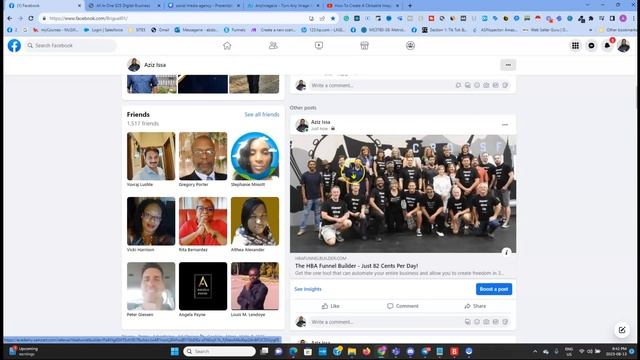Open the Watch video icon in navigation
Screen dimensions: 640x360
[x=319, y=45]
